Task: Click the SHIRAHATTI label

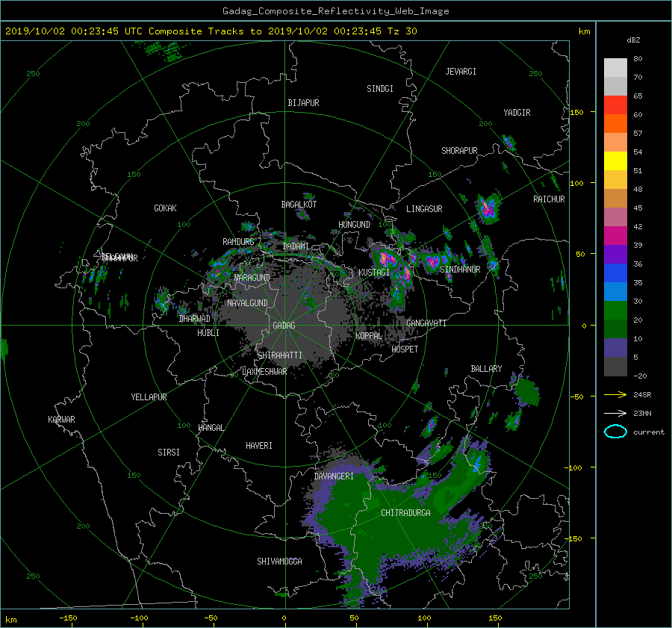Action: click(280, 355)
